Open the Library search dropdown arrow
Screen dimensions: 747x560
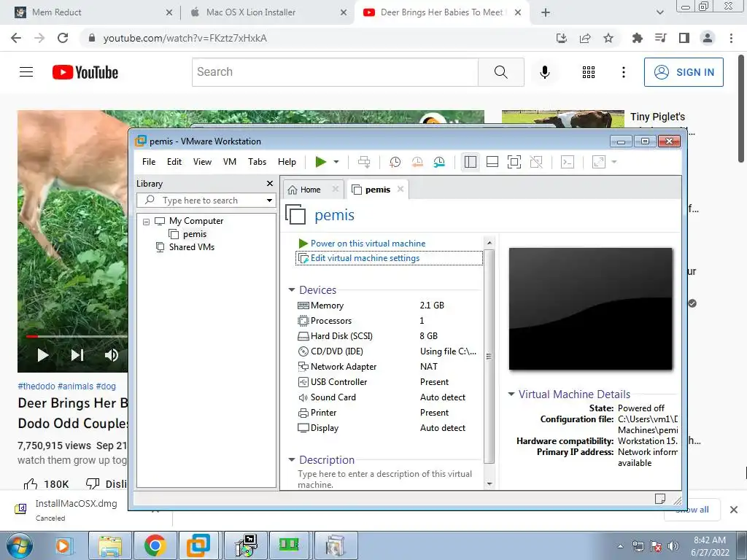(x=269, y=201)
